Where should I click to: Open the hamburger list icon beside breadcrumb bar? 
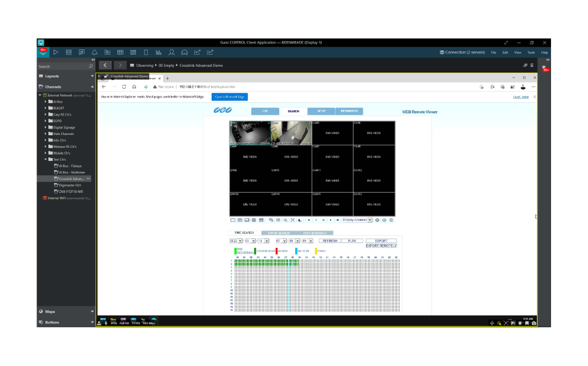click(x=532, y=65)
